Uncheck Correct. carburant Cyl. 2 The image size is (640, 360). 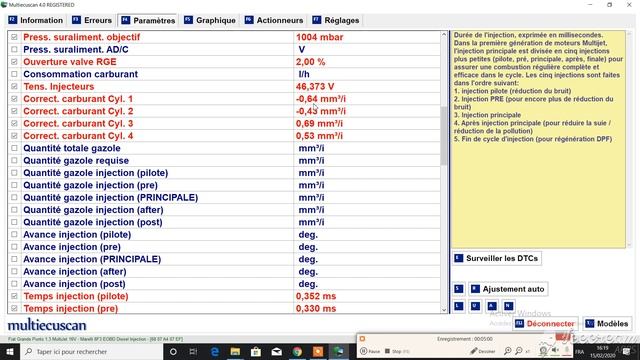[14, 111]
